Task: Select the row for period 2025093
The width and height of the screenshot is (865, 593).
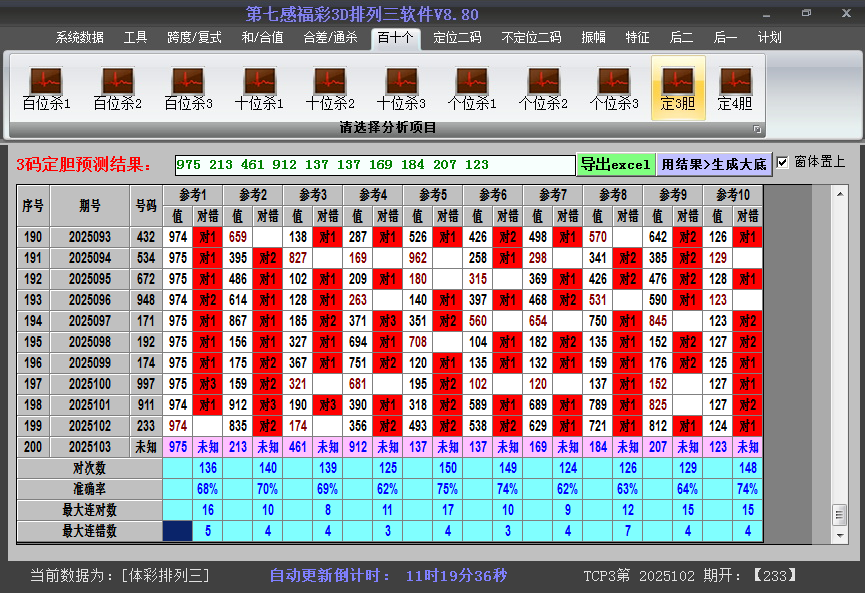Action: (x=390, y=237)
